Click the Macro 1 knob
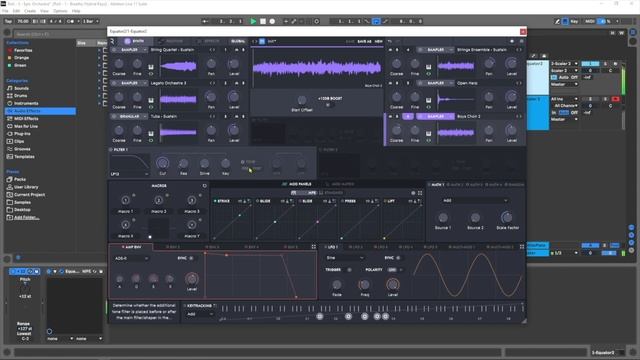 (125, 200)
